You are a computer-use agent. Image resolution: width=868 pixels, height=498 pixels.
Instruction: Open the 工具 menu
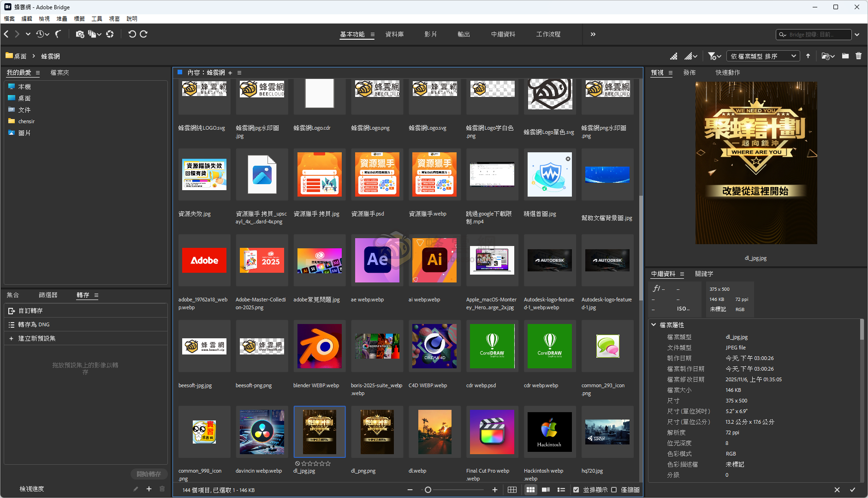click(97, 19)
